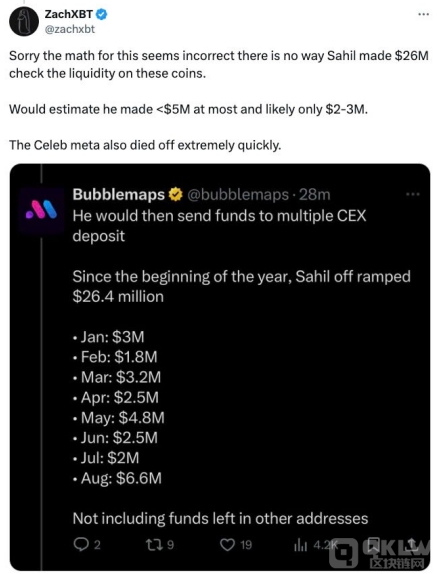Screen dimensions: 438x574
Task: Click the Bubblemaps gold verified badge
Action: click(176, 194)
